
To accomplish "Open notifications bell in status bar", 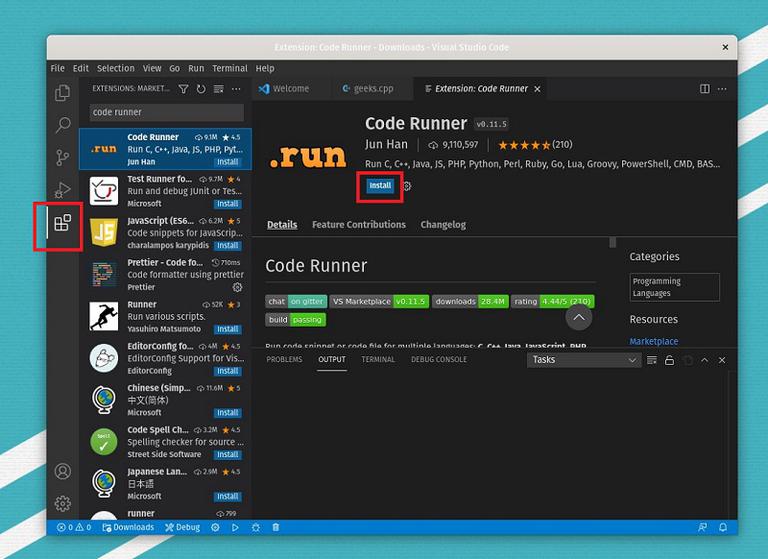I will [x=722, y=527].
